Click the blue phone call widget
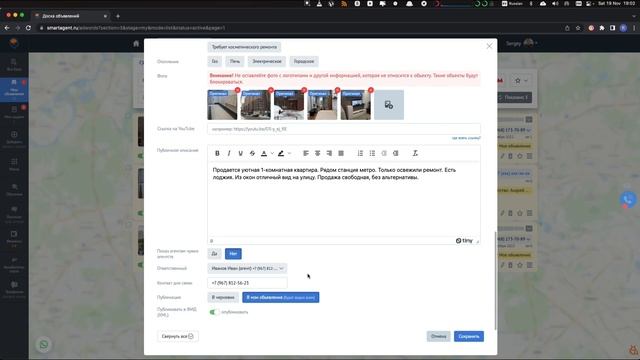 (628, 199)
